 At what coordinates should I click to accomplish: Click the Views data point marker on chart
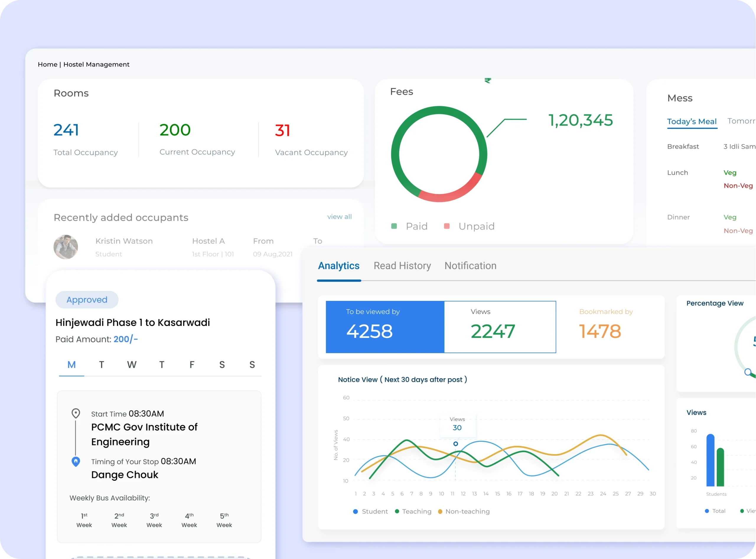pos(455,444)
